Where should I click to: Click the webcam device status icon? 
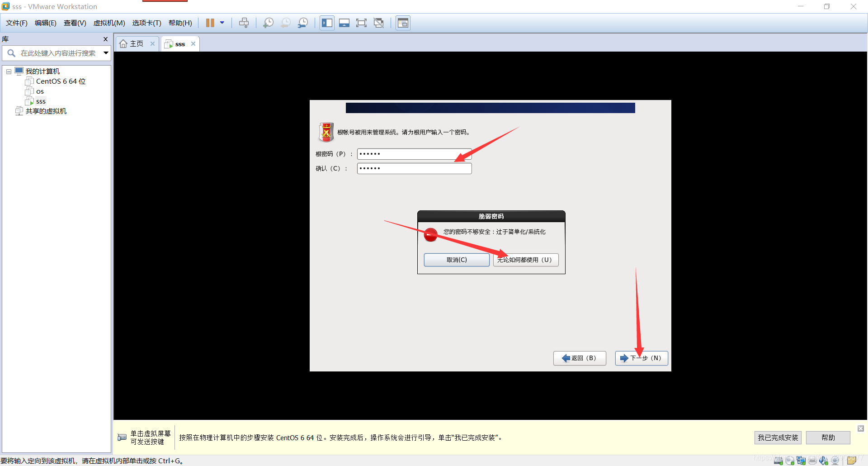pos(835,461)
